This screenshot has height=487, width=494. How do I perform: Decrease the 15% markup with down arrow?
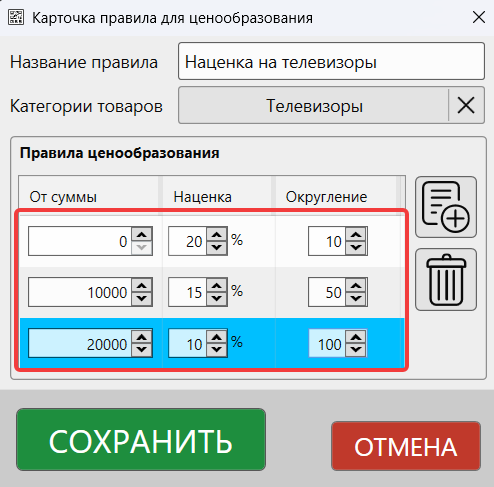click(x=217, y=299)
